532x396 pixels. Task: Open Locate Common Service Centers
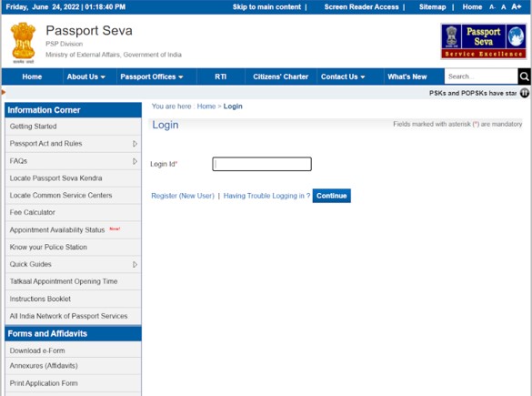click(x=73, y=196)
